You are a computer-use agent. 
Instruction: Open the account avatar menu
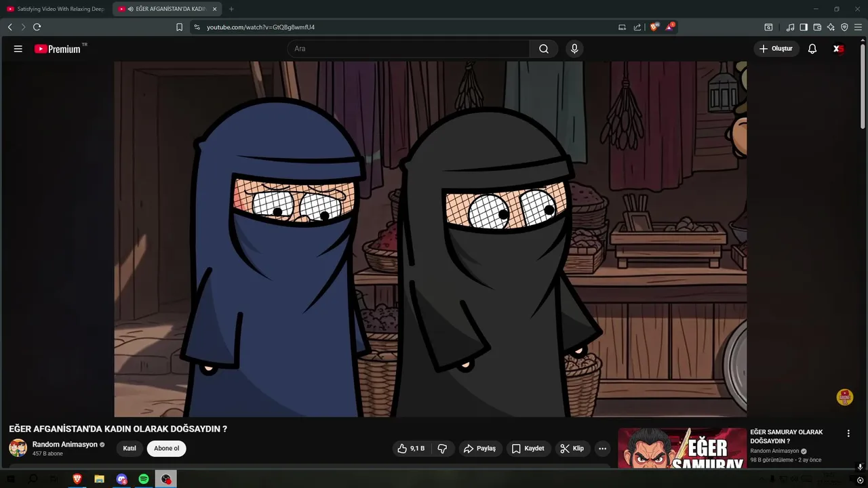pos(839,49)
